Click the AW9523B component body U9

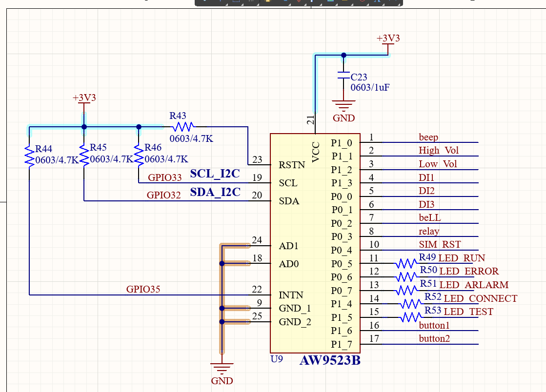(x=315, y=244)
